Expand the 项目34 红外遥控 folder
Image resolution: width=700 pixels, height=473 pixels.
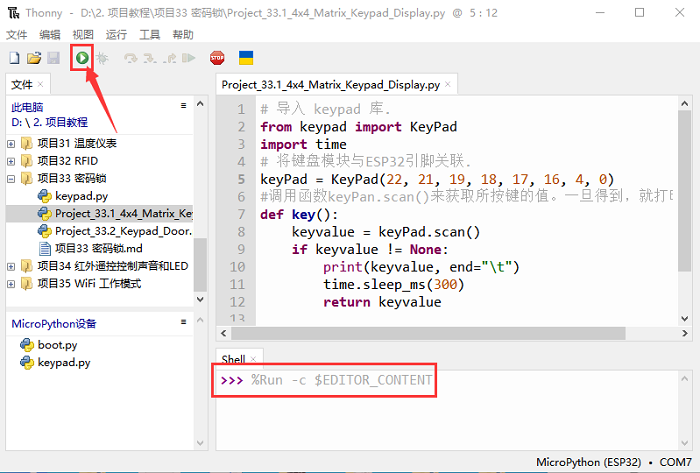tap(11, 266)
